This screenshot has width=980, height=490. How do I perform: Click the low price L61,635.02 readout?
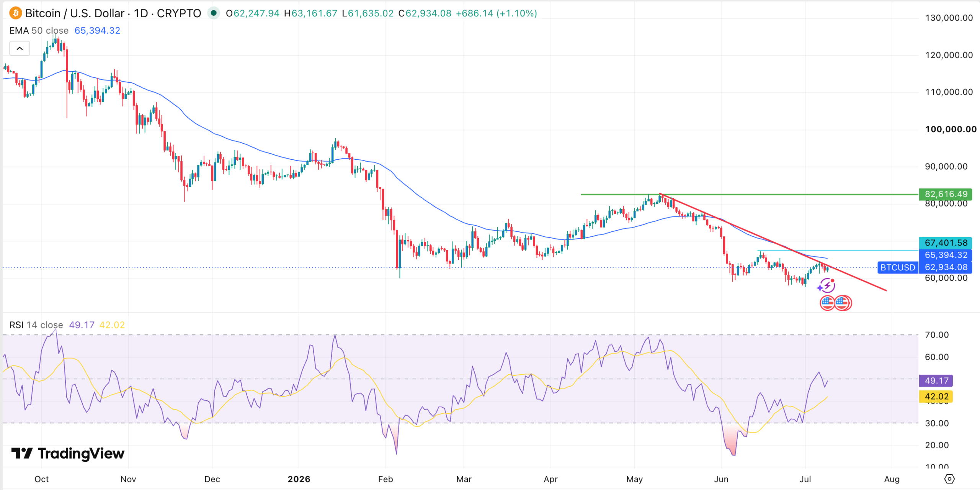pos(368,13)
